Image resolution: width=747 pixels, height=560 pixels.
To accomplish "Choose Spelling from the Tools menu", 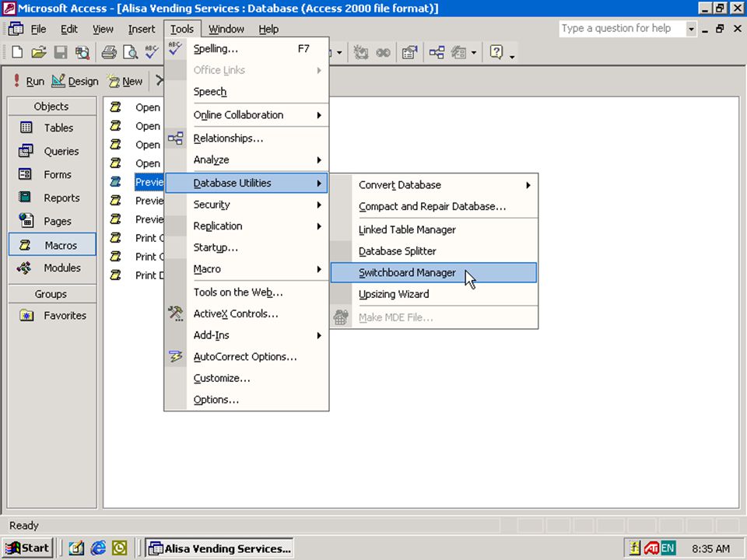I will click(247, 48).
